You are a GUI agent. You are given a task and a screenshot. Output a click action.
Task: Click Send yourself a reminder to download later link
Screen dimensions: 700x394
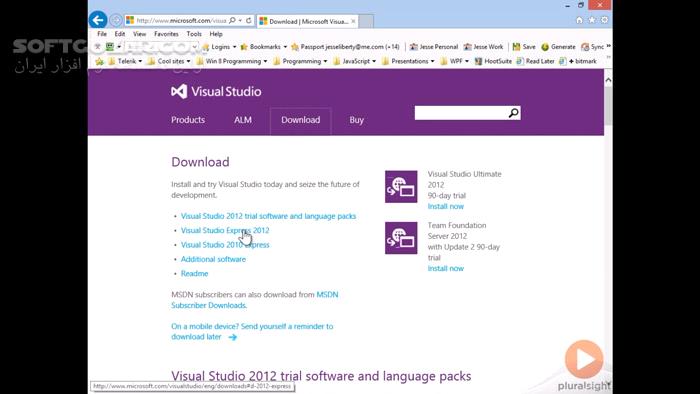252,332
